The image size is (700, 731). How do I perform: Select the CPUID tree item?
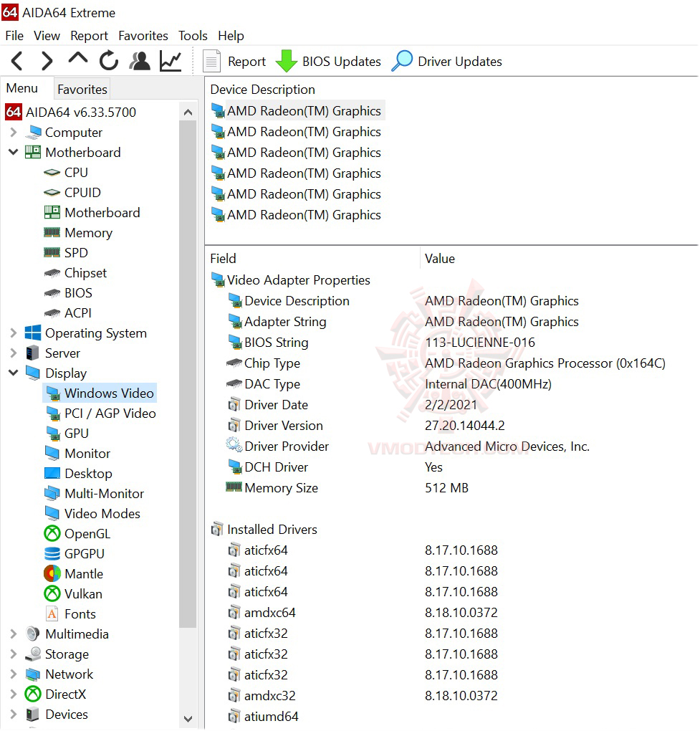coord(72,193)
